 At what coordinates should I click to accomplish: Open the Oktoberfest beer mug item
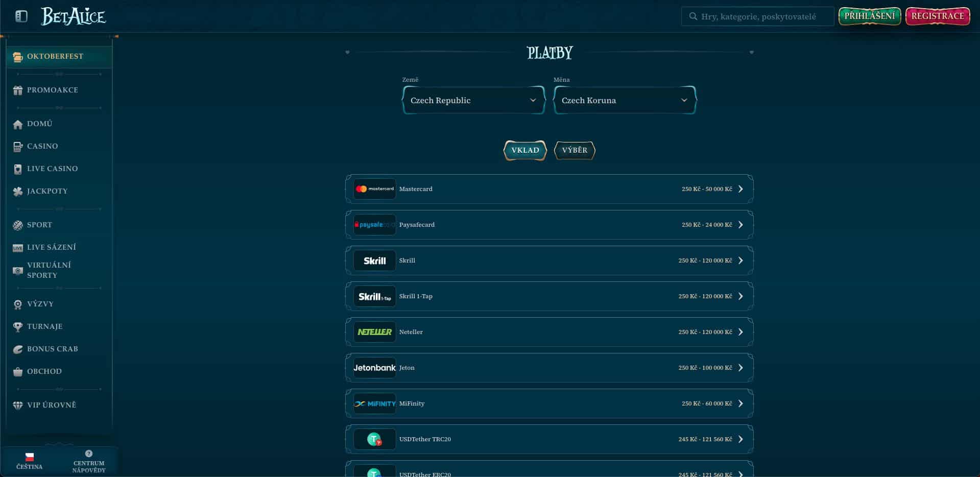pyautogui.click(x=18, y=57)
